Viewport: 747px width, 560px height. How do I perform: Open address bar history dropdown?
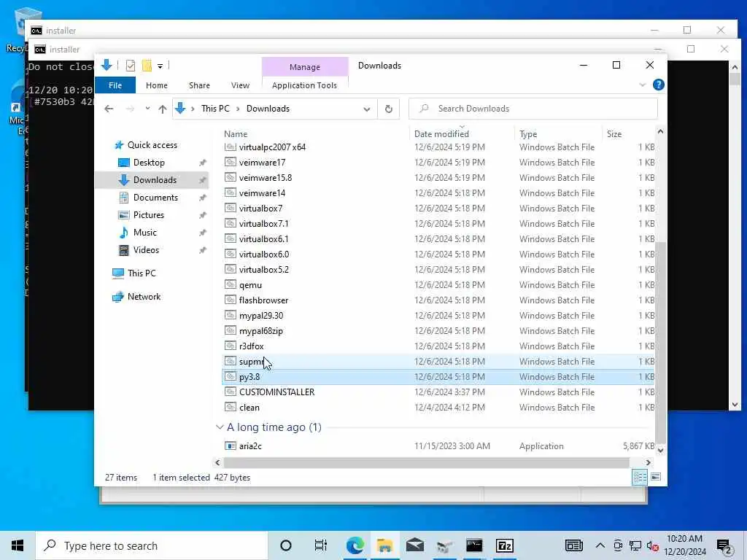(367, 109)
